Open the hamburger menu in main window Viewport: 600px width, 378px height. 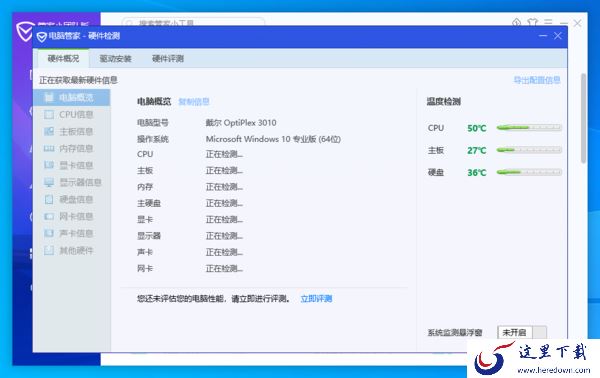click(548, 23)
